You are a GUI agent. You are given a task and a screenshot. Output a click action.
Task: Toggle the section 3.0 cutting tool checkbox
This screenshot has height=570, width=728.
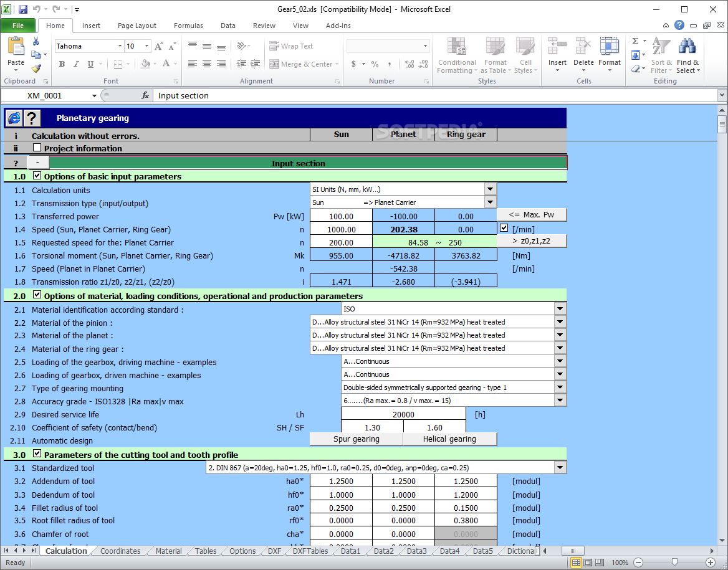pos(37,454)
